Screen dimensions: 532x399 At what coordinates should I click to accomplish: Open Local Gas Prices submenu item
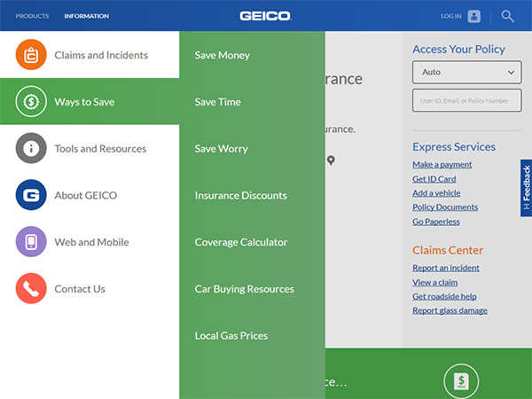pos(231,335)
